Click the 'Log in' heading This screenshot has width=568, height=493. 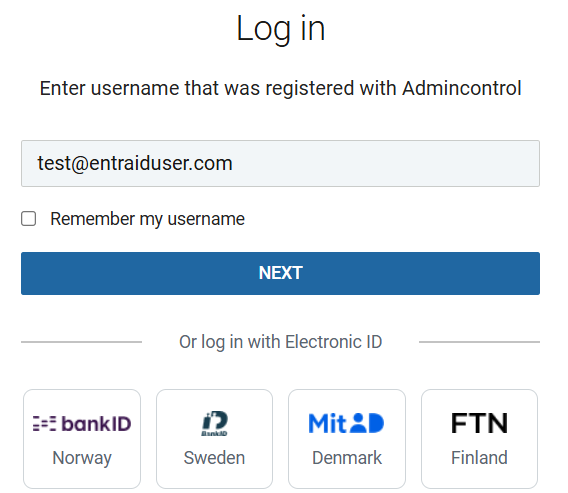point(281,29)
